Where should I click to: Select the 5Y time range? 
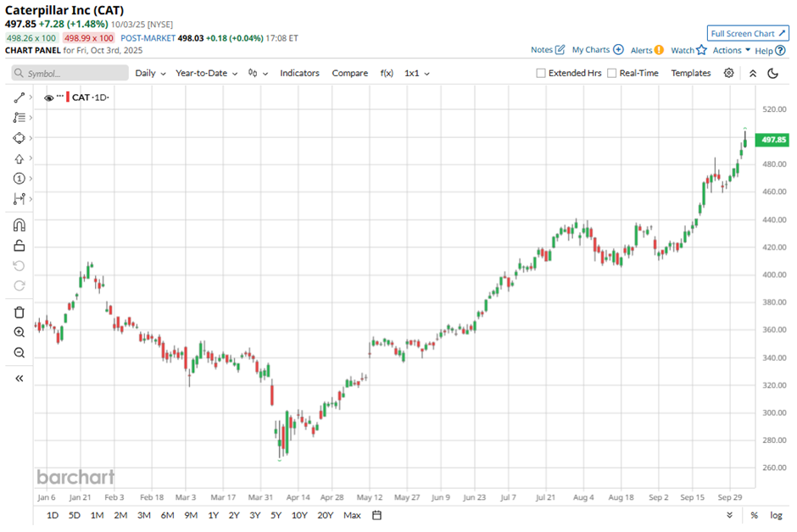tap(276, 515)
